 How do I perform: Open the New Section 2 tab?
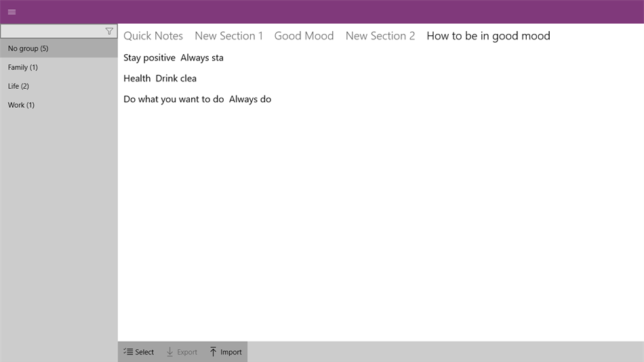(380, 36)
